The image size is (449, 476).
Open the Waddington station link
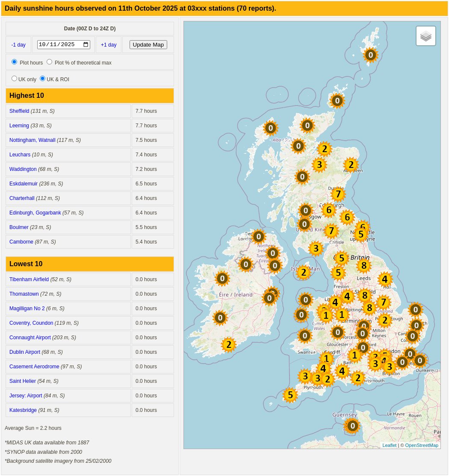[23, 169]
